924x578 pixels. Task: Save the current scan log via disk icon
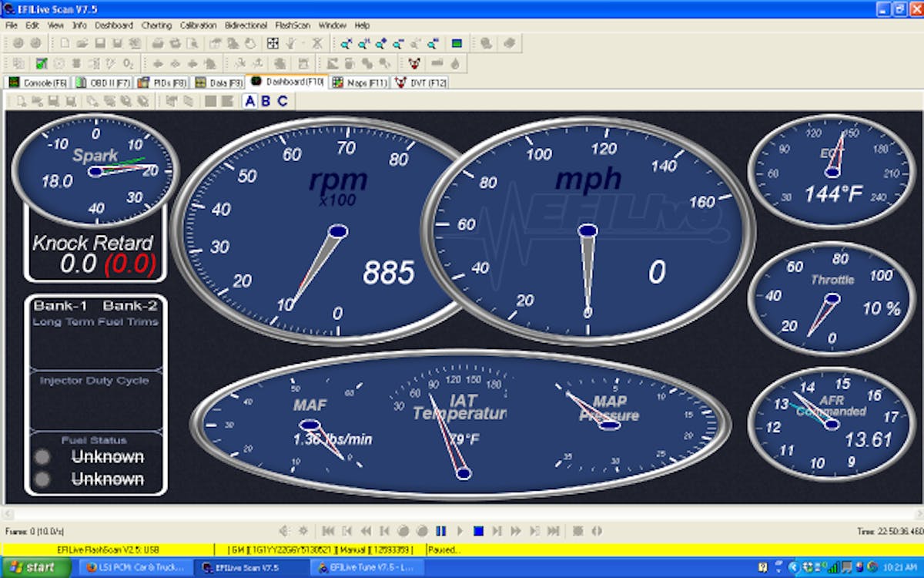(x=99, y=43)
